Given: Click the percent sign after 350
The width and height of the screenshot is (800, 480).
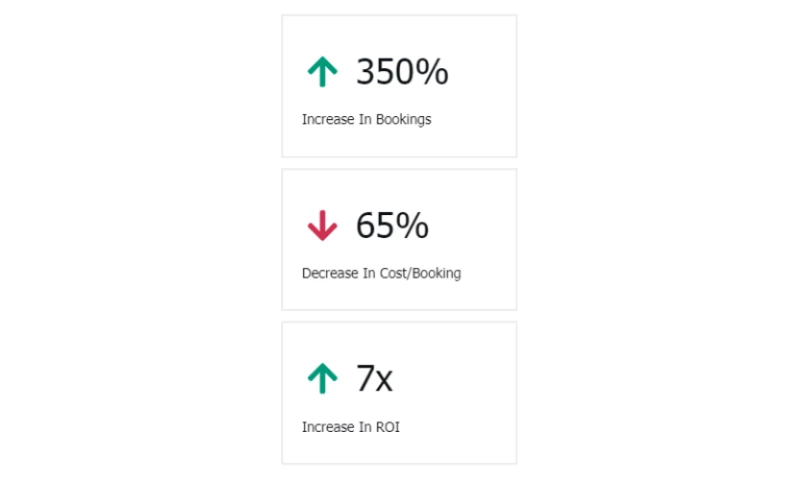Looking at the screenshot, I should pos(432,72).
